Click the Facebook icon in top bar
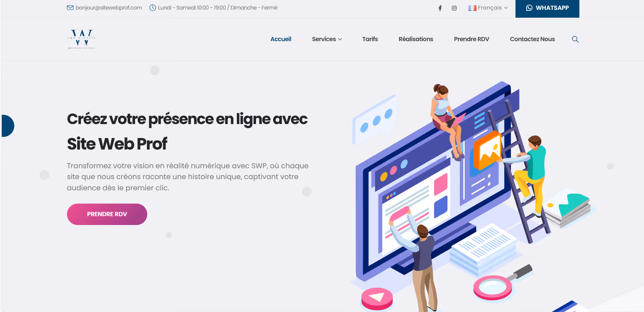644x312 pixels. point(440,8)
